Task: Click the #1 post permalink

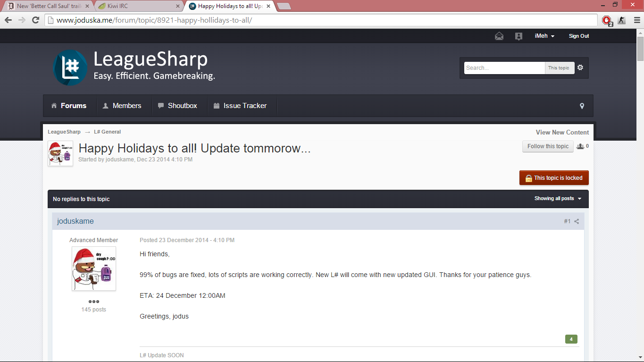Action: pos(567,221)
